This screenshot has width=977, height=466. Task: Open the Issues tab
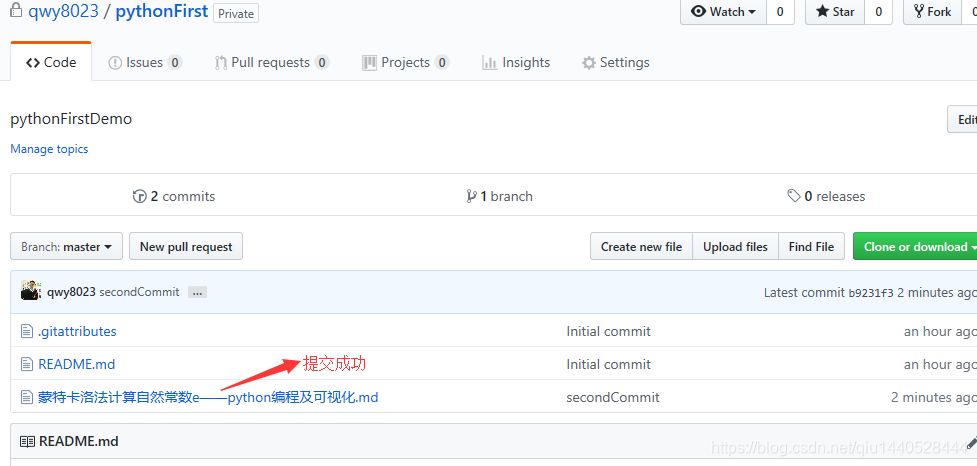[145, 62]
